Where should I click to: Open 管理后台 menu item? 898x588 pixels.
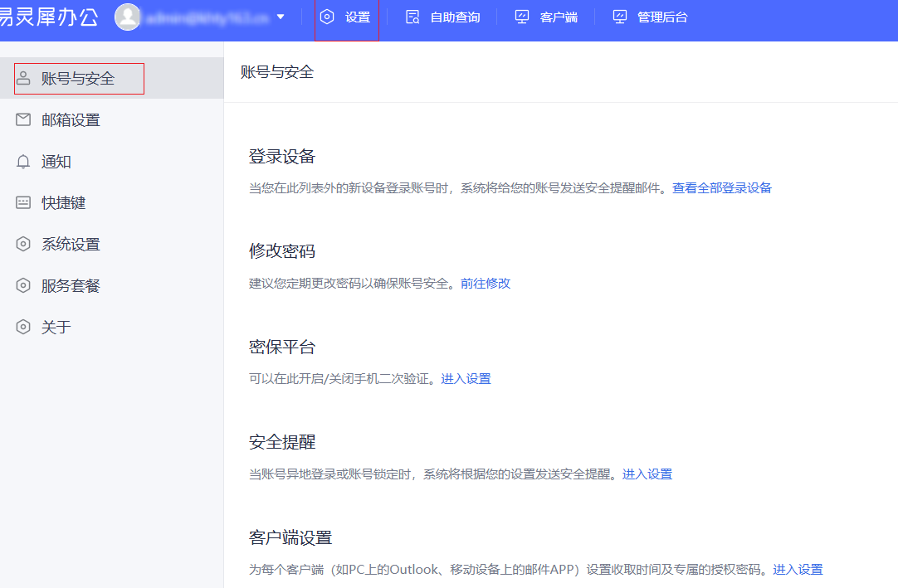[662, 17]
